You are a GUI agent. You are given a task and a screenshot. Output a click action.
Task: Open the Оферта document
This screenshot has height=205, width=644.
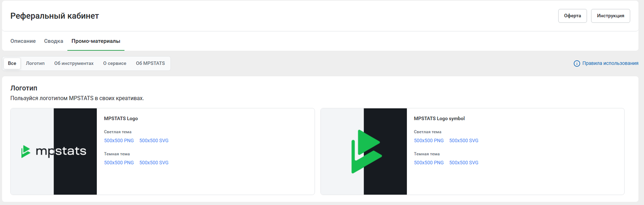(x=572, y=16)
